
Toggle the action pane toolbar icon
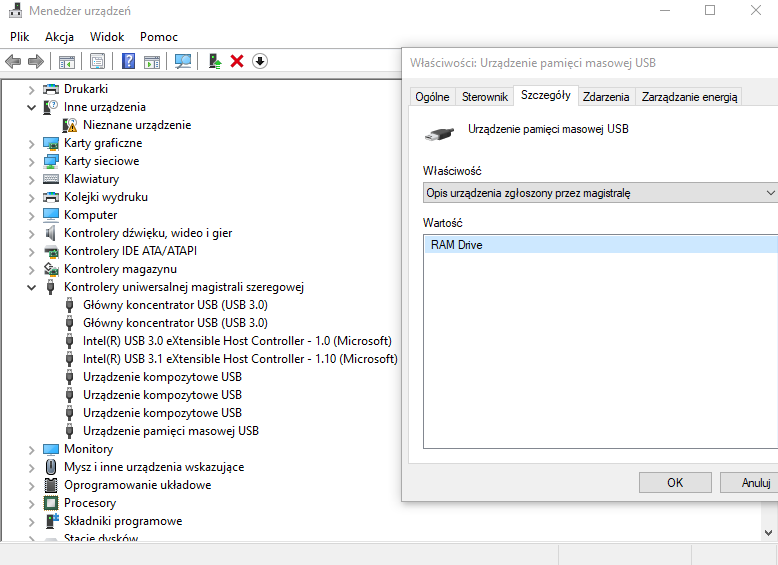pyautogui.click(x=152, y=62)
